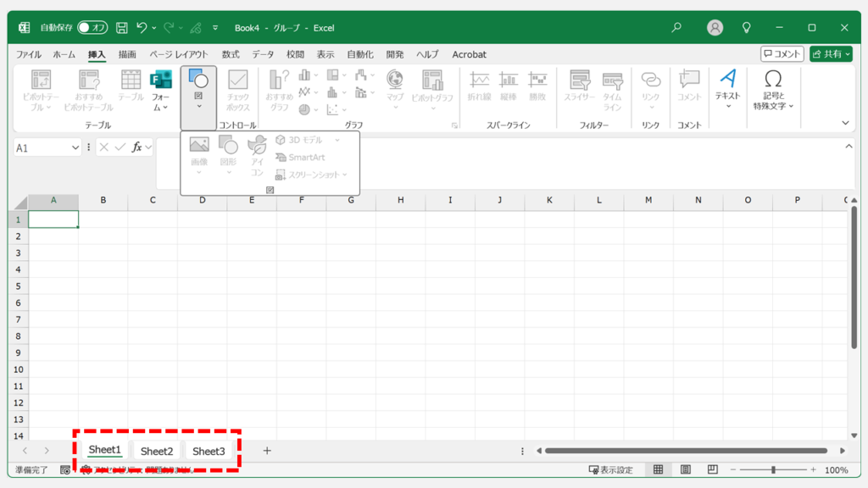868x488 pixels.
Task: Click the Undo arrow icon
Action: pyautogui.click(x=142, y=28)
